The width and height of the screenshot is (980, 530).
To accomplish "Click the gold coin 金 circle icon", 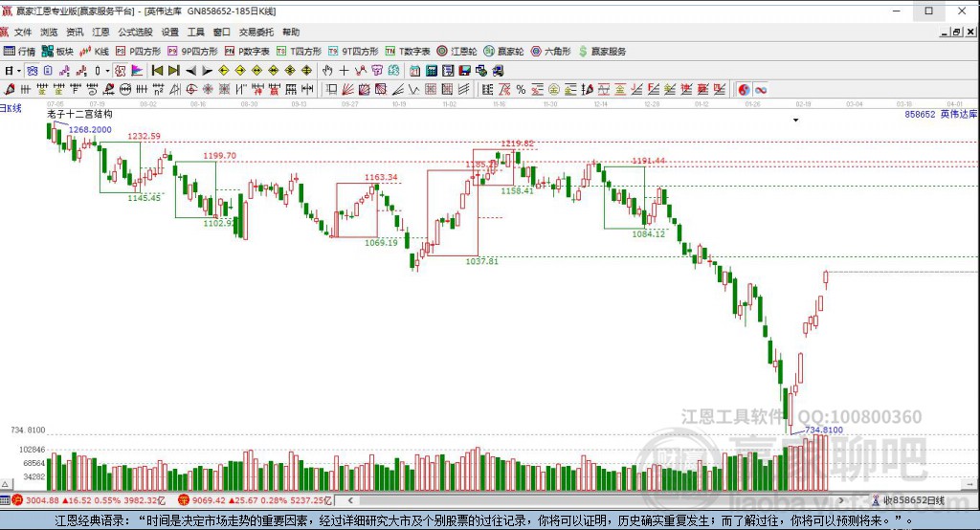I will tap(554, 89).
